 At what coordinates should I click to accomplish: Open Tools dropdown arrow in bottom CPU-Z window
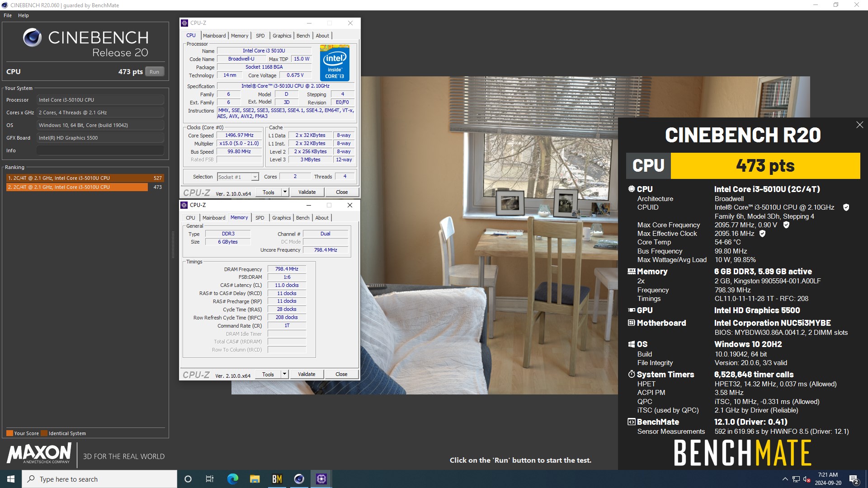(x=284, y=374)
